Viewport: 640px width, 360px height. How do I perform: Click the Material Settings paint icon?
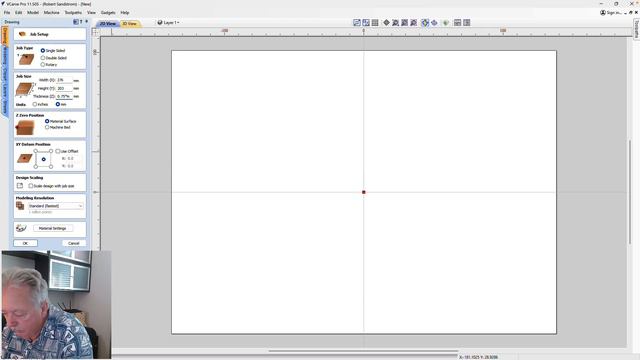(21, 228)
